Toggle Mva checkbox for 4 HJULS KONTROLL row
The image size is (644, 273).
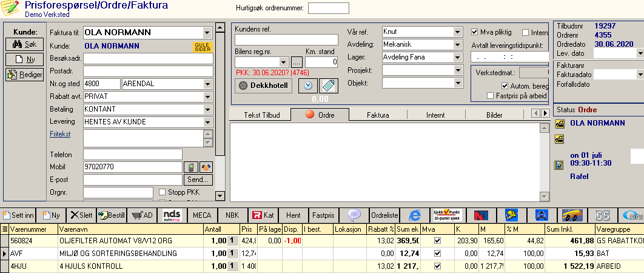coord(437,266)
